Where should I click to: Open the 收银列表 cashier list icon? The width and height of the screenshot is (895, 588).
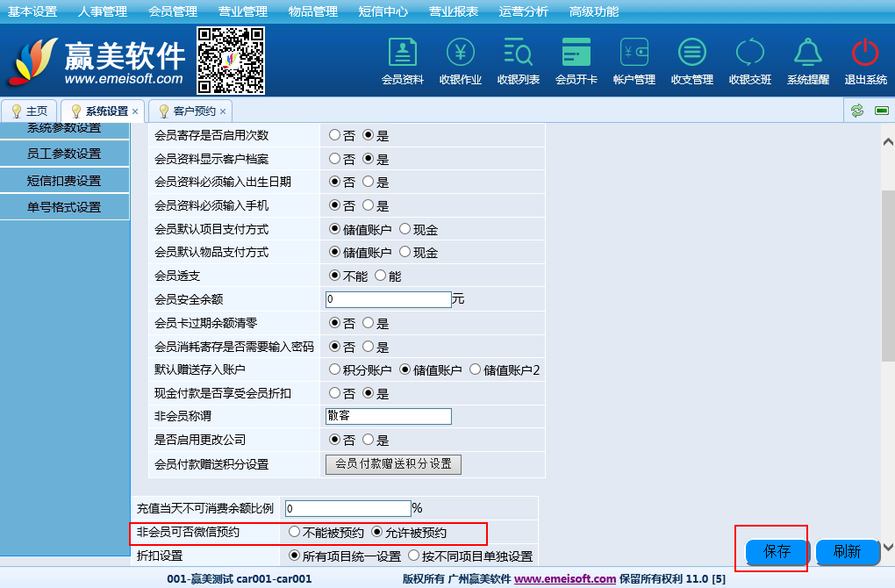point(519,61)
